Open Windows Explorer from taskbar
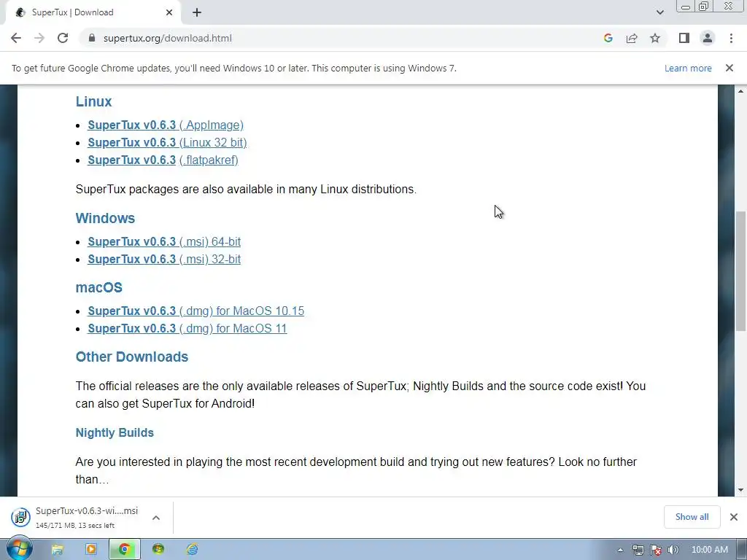The image size is (747, 560). (x=57, y=550)
